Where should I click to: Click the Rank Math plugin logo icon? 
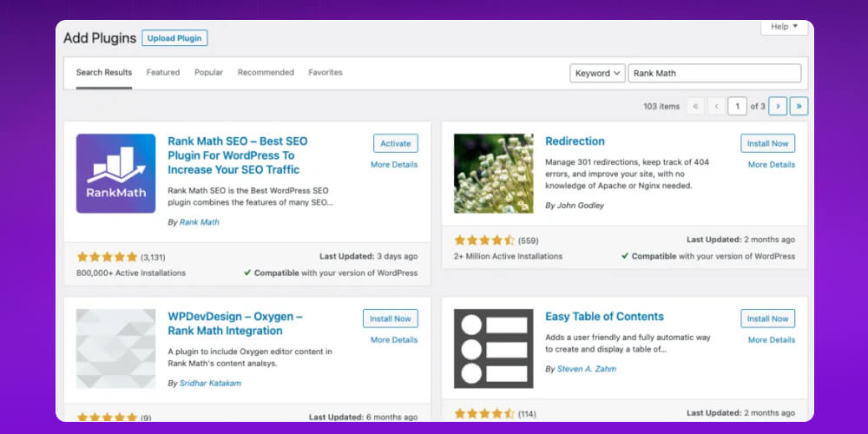click(115, 174)
